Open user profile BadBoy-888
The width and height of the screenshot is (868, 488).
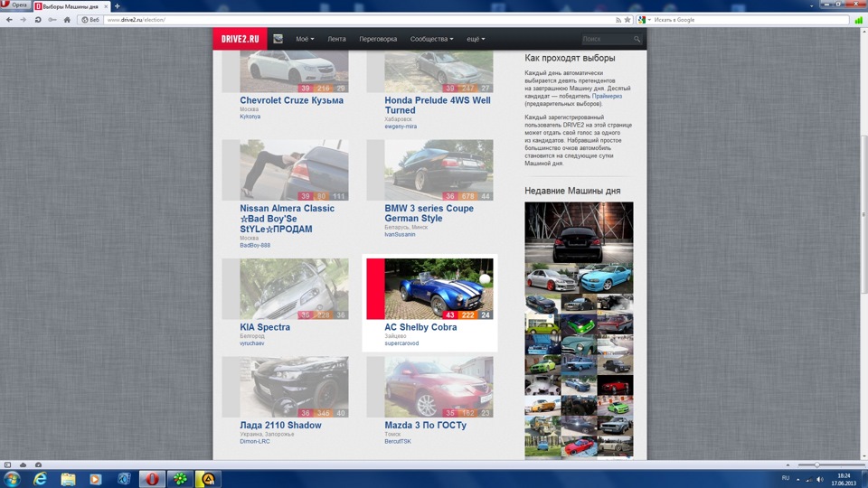[255, 245]
